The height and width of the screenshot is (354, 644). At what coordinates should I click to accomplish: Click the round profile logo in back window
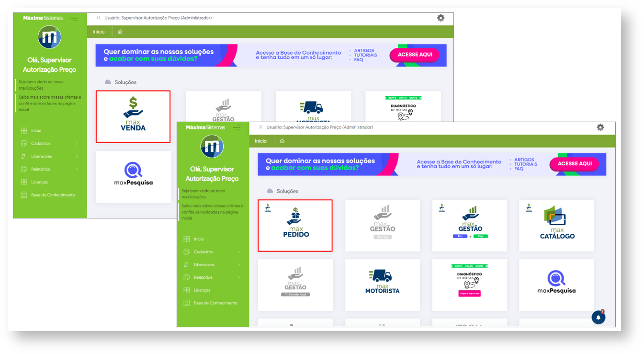point(49,37)
